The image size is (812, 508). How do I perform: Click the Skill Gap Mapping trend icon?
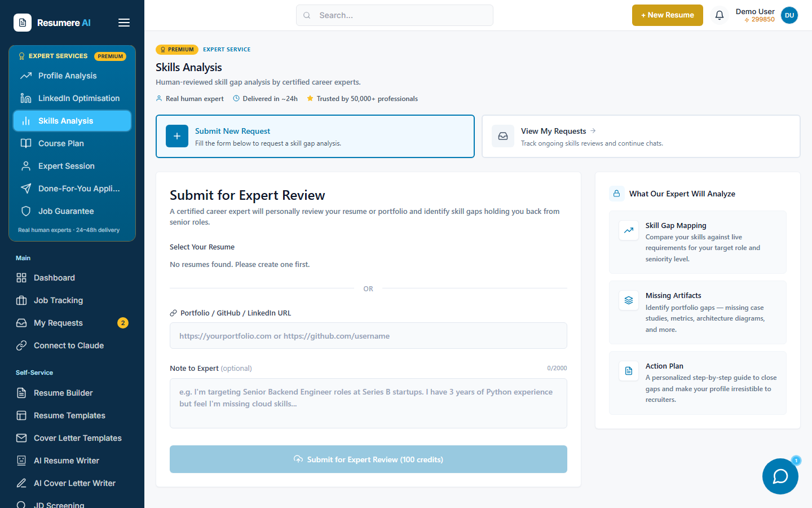(629, 230)
